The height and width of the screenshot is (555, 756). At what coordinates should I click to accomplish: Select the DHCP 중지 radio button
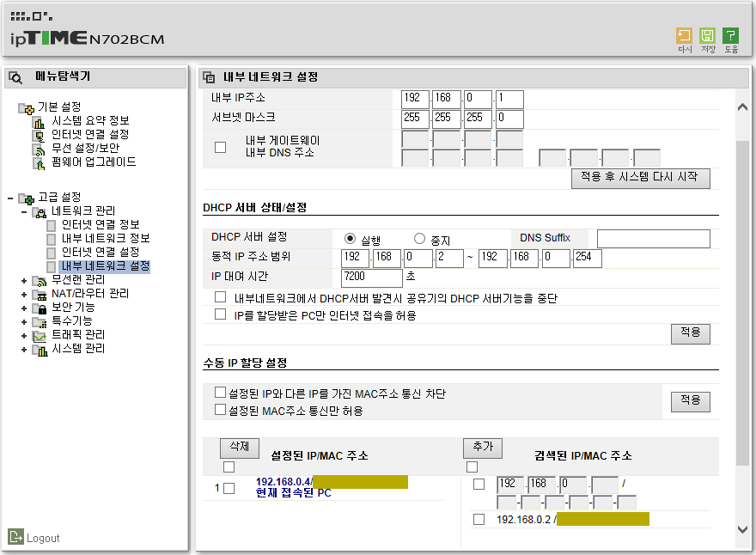click(x=419, y=239)
